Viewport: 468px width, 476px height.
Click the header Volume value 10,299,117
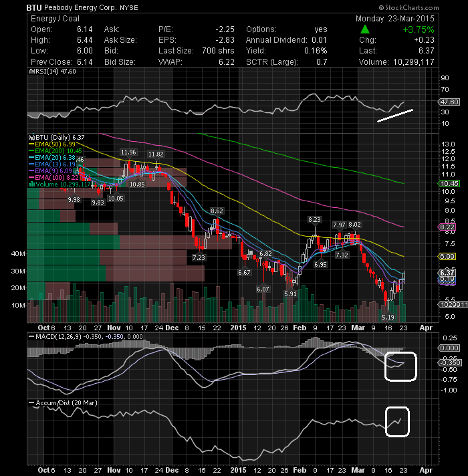pos(414,62)
